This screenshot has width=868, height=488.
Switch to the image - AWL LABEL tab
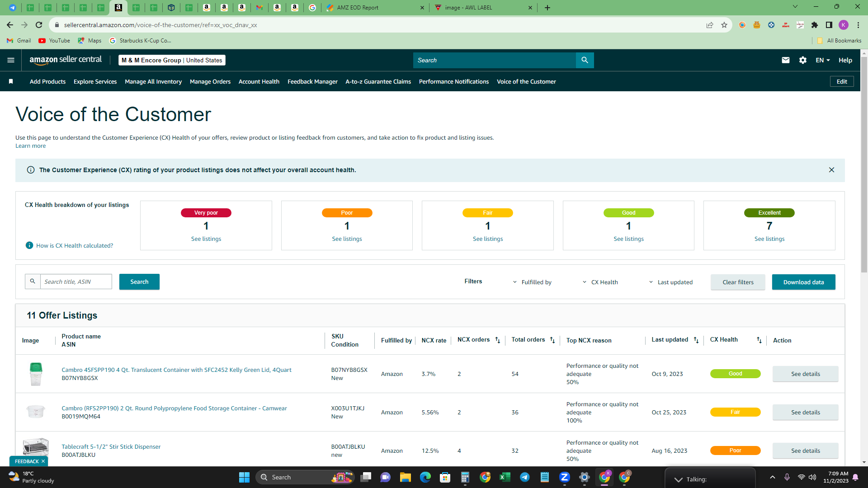coord(483,8)
